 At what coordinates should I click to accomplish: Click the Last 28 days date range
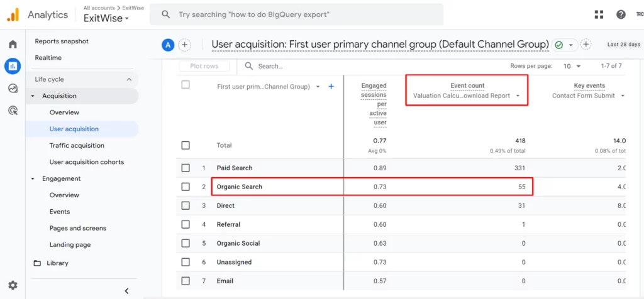pos(623,45)
